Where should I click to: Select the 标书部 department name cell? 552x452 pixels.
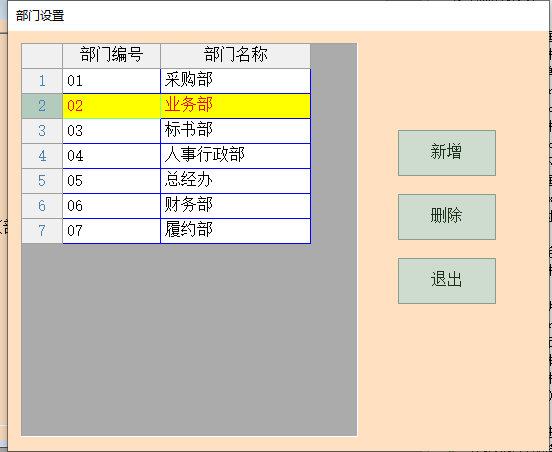(x=236, y=131)
